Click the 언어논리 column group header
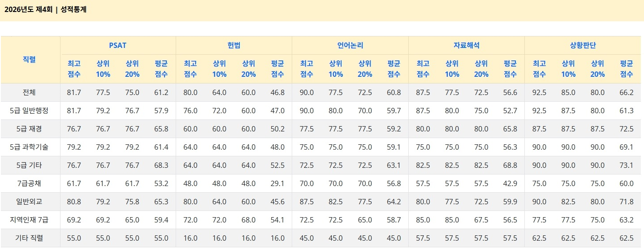Screen dimensions: 644x250 [x=350, y=45]
